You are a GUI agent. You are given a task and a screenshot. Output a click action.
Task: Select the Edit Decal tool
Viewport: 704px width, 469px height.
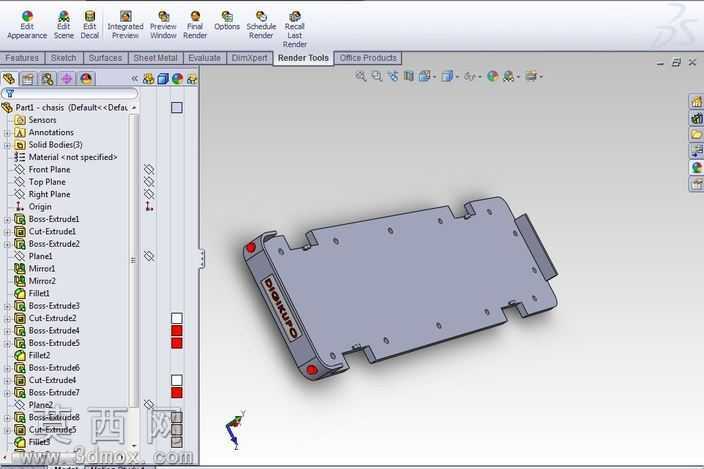pyautogui.click(x=89, y=25)
